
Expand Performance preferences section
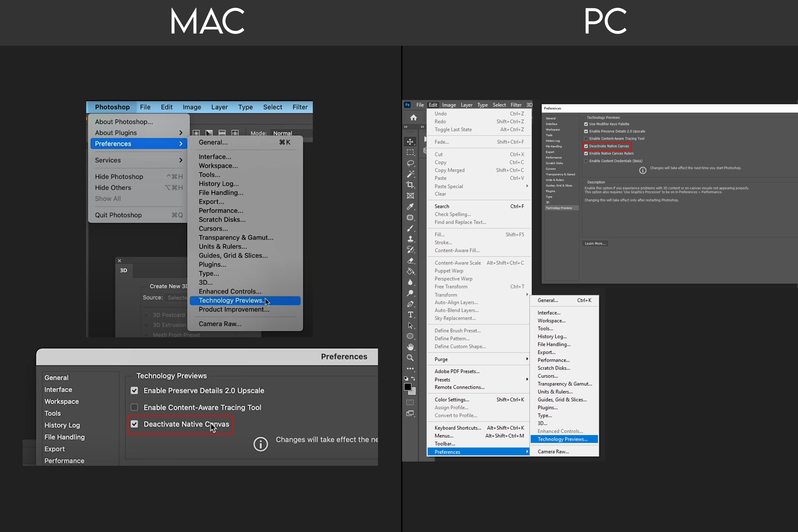(64, 461)
